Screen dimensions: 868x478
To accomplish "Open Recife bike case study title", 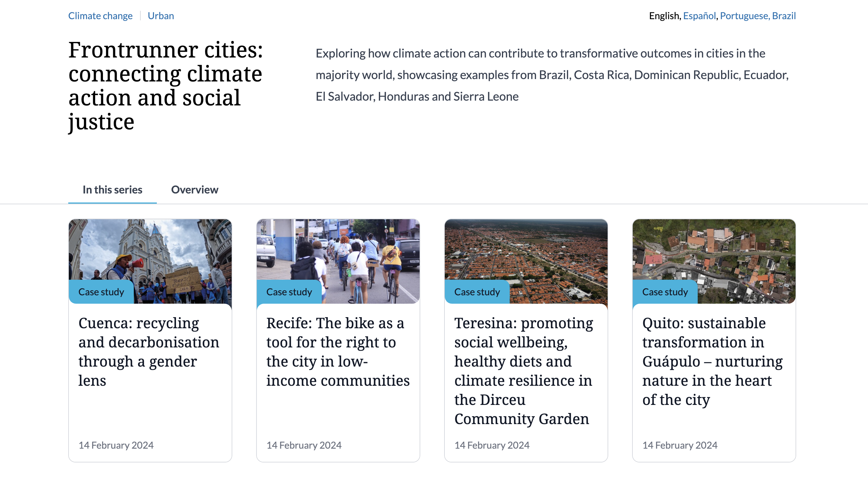I will point(338,352).
